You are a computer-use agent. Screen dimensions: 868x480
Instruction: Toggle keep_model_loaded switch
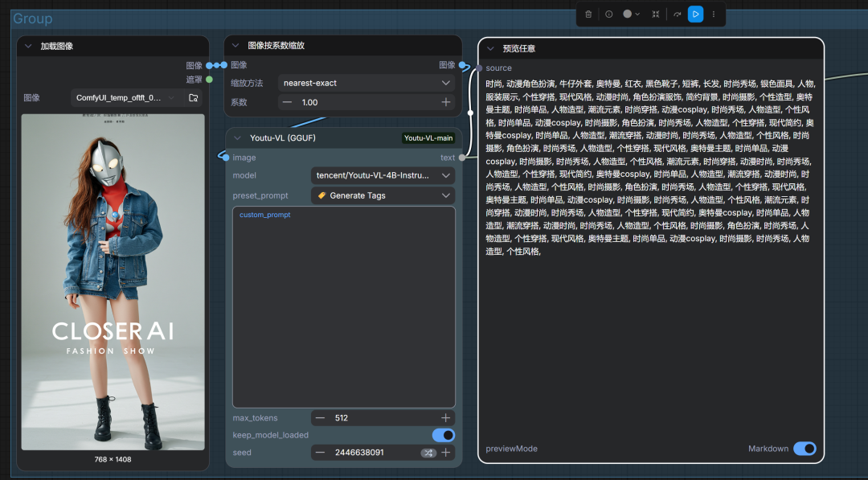point(444,435)
